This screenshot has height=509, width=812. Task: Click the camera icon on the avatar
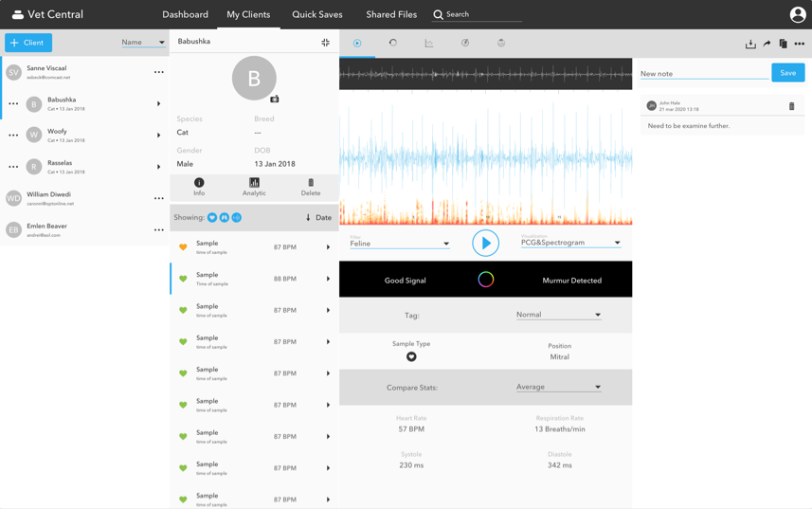pos(275,99)
